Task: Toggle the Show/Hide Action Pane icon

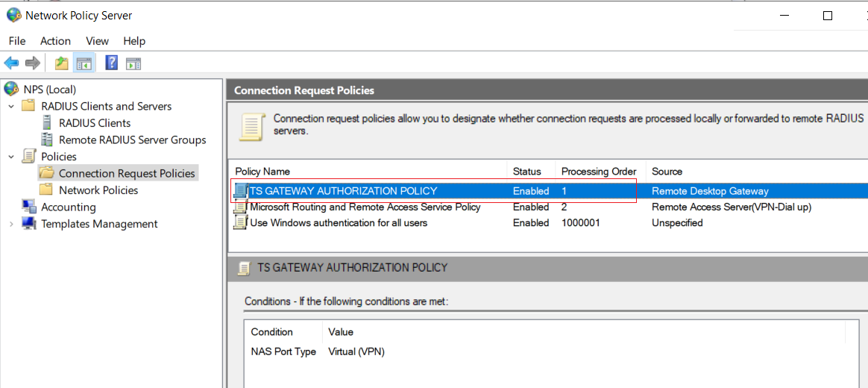Action: pos(133,63)
